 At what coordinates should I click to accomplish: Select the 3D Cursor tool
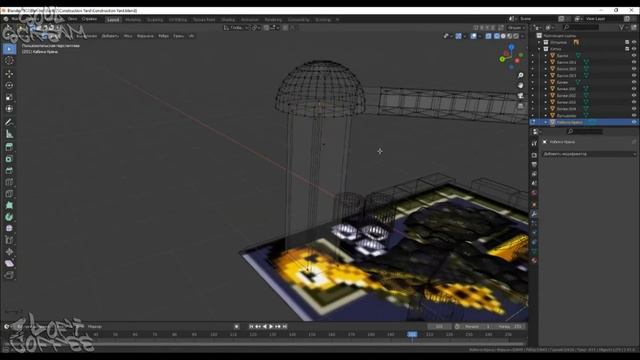click(x=9, y=61)
